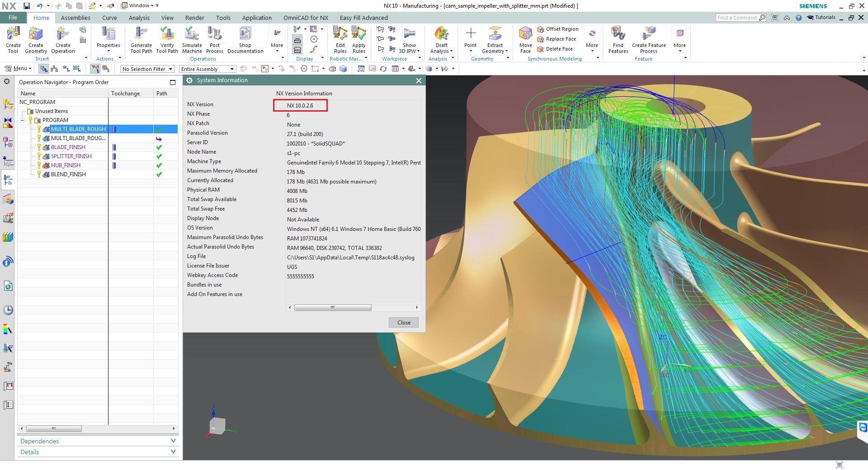Switch to the Curve tab
This screenshot has height=470, width=868.
pyautogui.click(x=109, y=18)
